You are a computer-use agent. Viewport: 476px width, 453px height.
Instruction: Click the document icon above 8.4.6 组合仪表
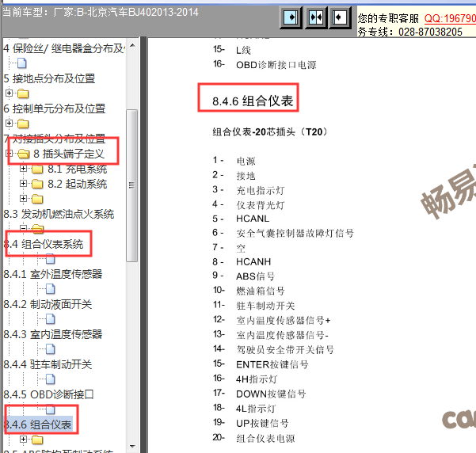pyautogui.click(x=51, y=409)
